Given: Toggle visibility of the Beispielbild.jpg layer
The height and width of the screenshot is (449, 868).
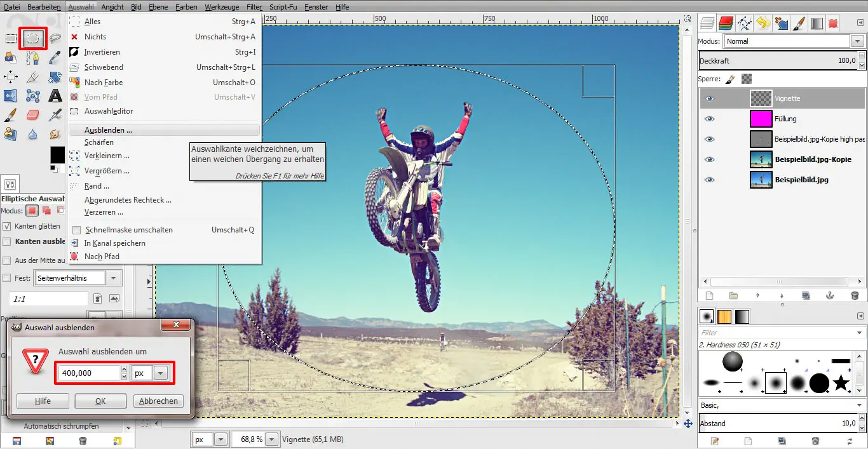Looking at the screenshot, I should [710, 180].
